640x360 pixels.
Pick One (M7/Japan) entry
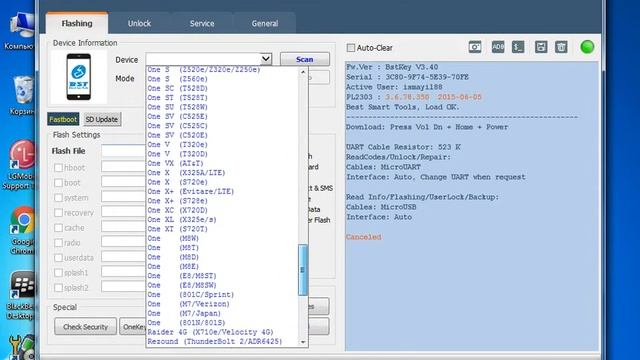[222, 313]
